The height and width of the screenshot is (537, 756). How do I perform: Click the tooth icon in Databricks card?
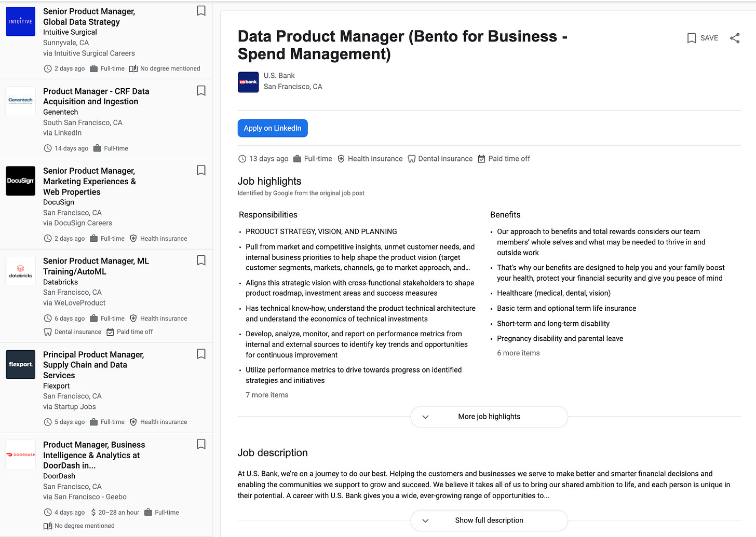48,332
